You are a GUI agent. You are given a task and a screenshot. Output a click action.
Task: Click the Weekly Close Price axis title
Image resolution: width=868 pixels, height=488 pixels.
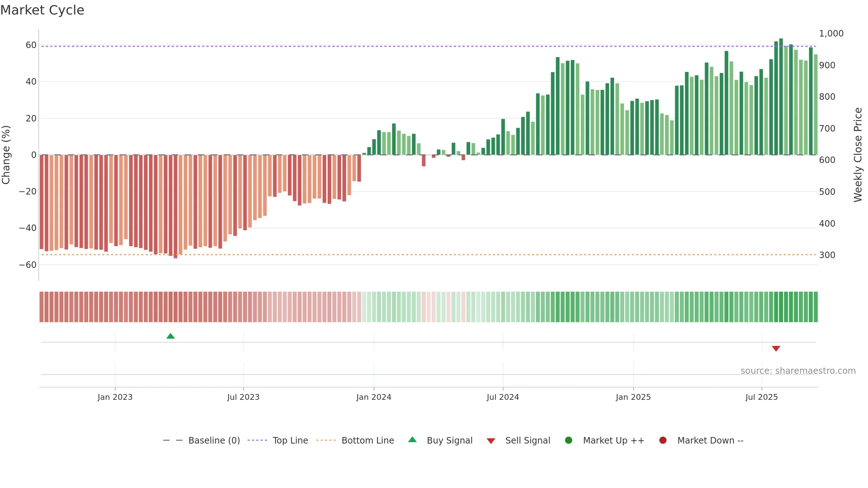858,155
